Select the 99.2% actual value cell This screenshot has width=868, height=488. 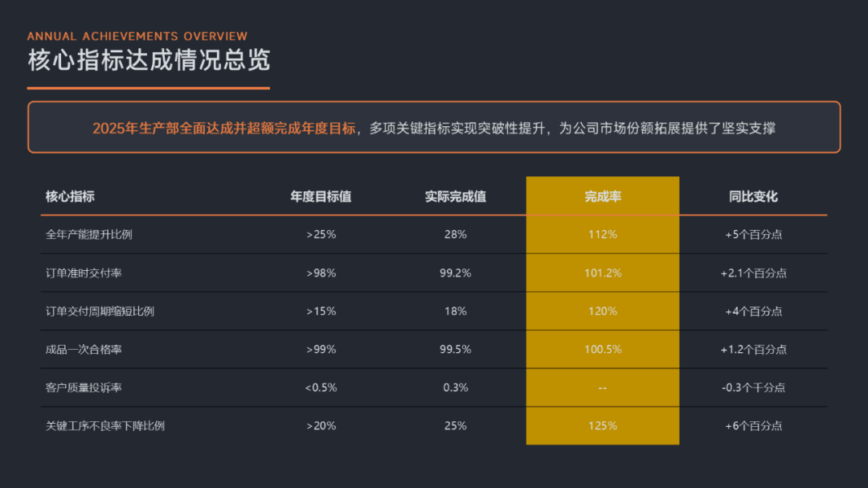point(455,273)
